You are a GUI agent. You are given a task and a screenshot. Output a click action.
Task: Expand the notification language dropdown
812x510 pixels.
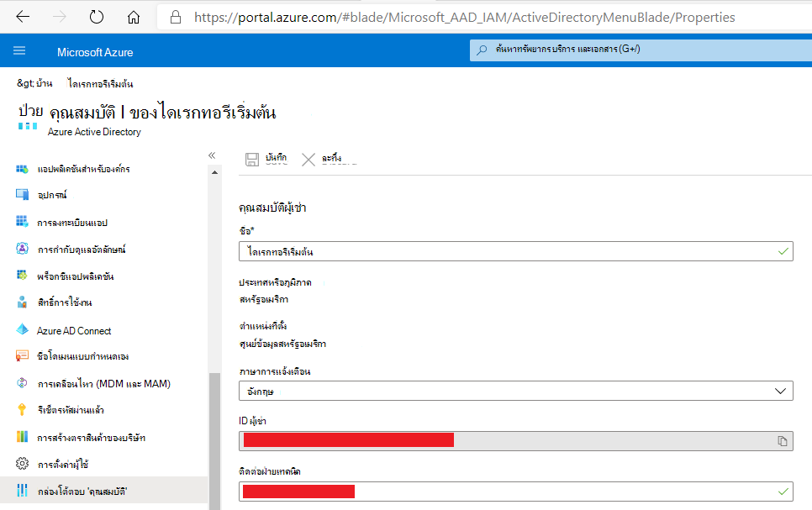coord(516,391)
